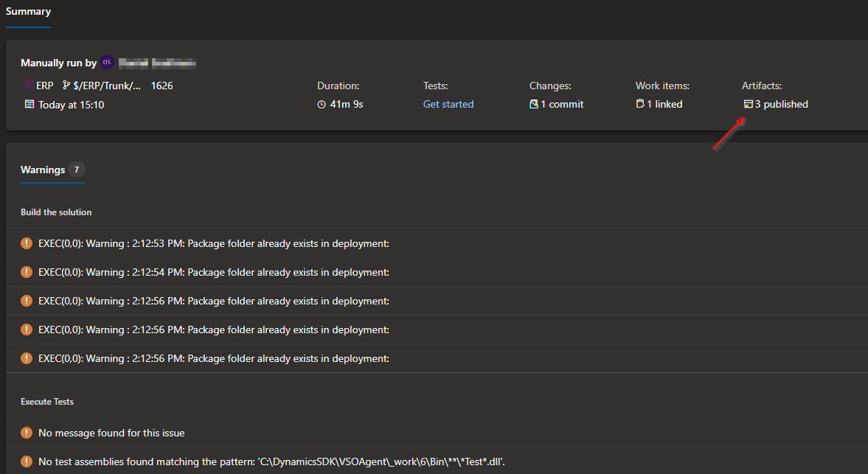
Task: Click the commit icon beside 1 commit
Action: (534, 104)
